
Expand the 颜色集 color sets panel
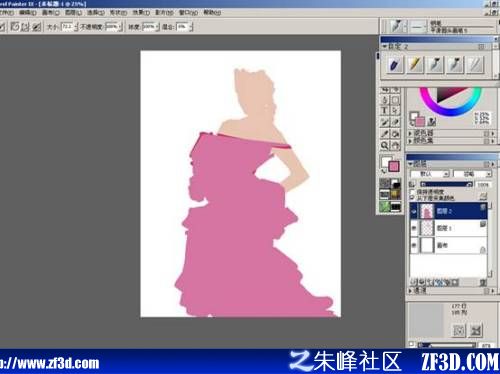(410, 141)
